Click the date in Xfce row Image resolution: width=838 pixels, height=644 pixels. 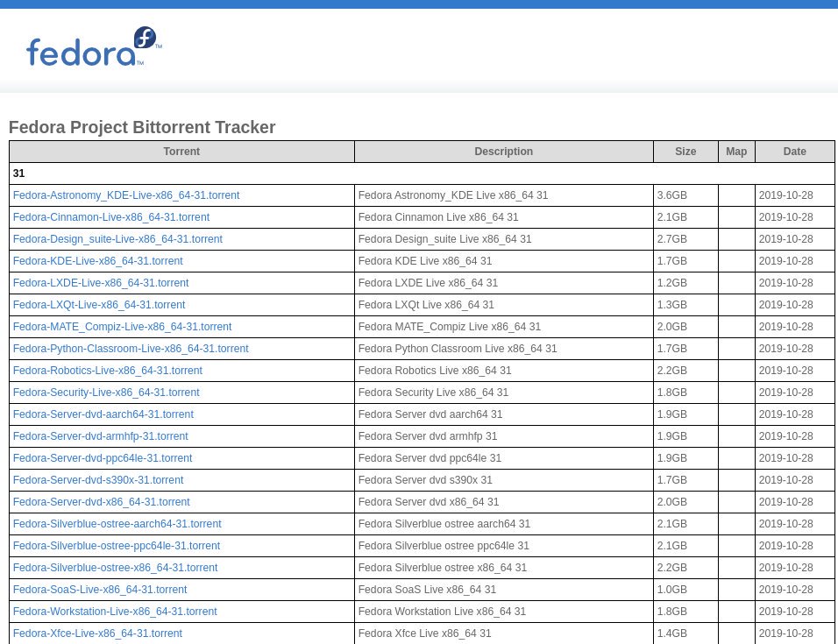tap(785, 633)
